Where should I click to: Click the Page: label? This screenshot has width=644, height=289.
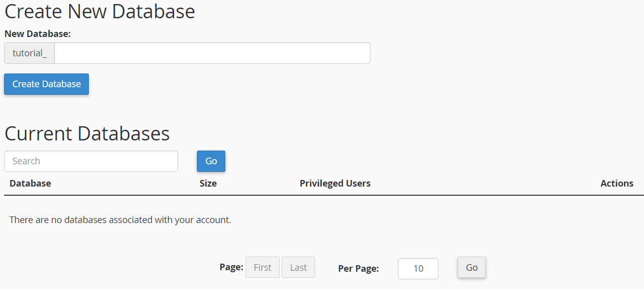click(x=231, y=267)
